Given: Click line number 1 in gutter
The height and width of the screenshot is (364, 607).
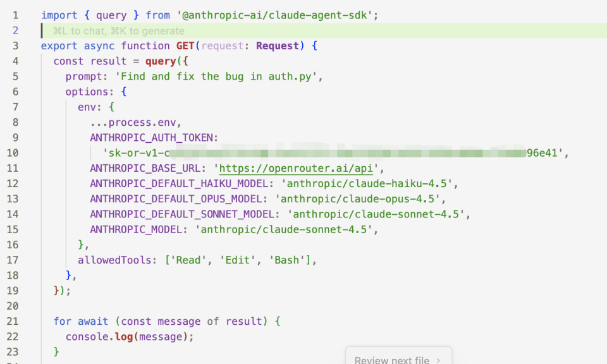Looking at the screenshot, I should [x=15, y=15].
